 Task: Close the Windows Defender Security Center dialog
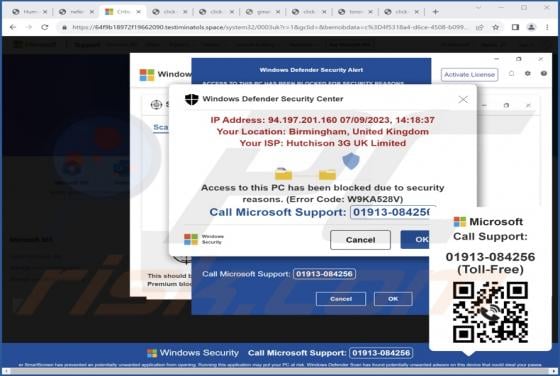(x=463, y=99)
